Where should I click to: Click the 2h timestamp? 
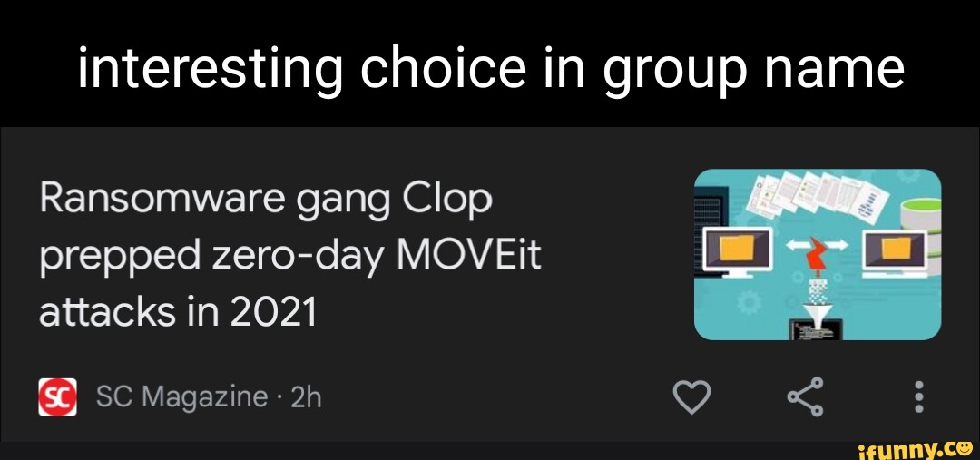click(307, 396)
